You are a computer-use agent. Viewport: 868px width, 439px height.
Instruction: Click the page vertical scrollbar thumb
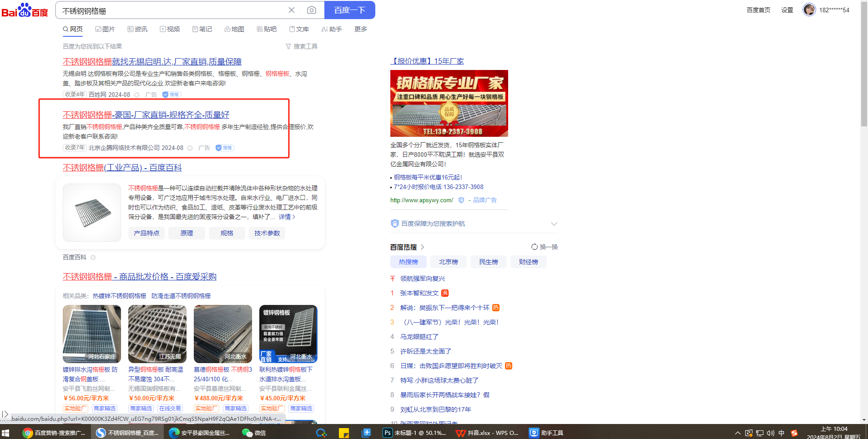tap(864, 64)
